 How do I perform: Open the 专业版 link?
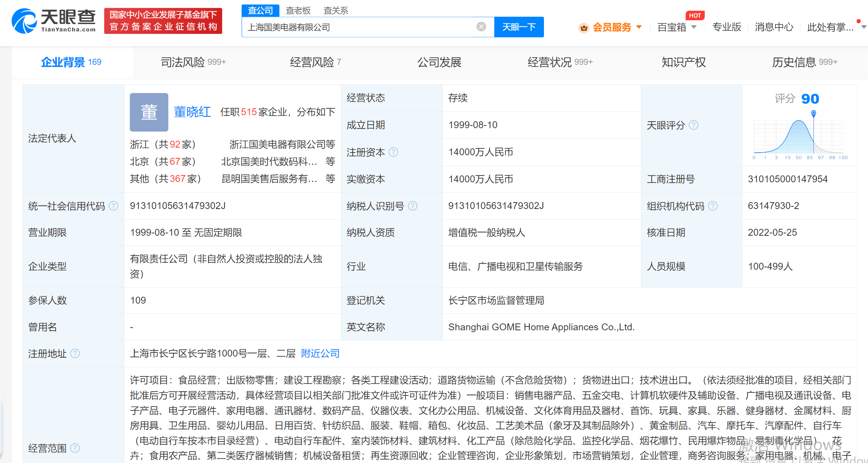(727, 27)
